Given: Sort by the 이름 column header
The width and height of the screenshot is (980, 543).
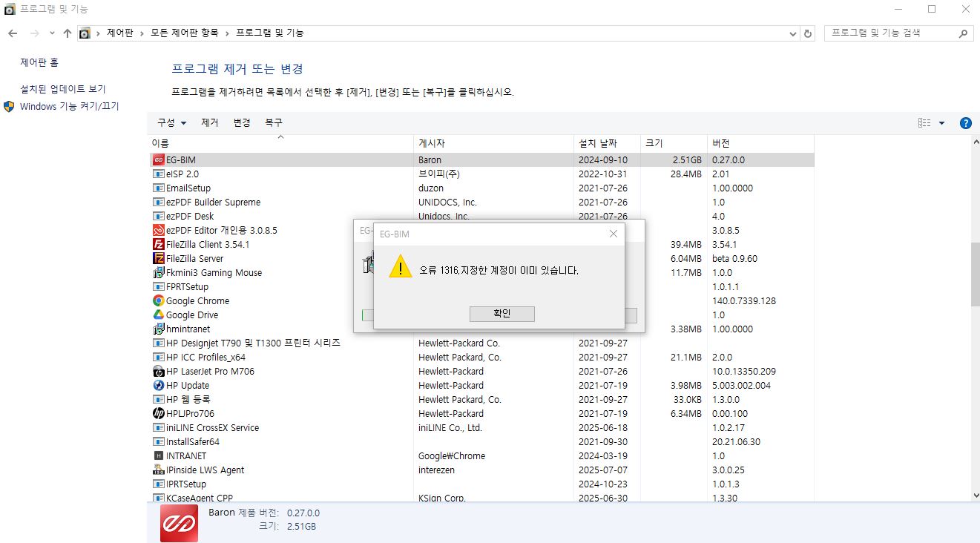Looking at the screenshot, I should [x=281, y=143].
